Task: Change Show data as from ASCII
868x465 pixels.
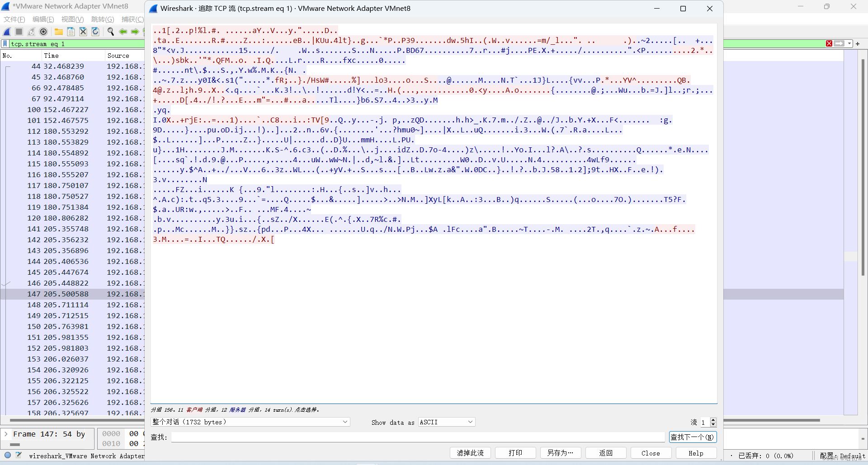Action: point(446,422)
